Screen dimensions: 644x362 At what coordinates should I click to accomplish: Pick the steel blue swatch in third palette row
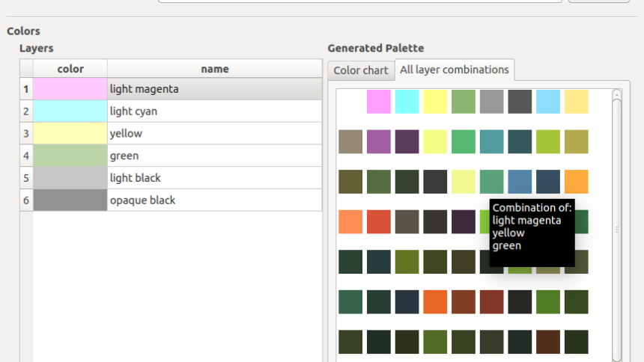click(520, 182)
